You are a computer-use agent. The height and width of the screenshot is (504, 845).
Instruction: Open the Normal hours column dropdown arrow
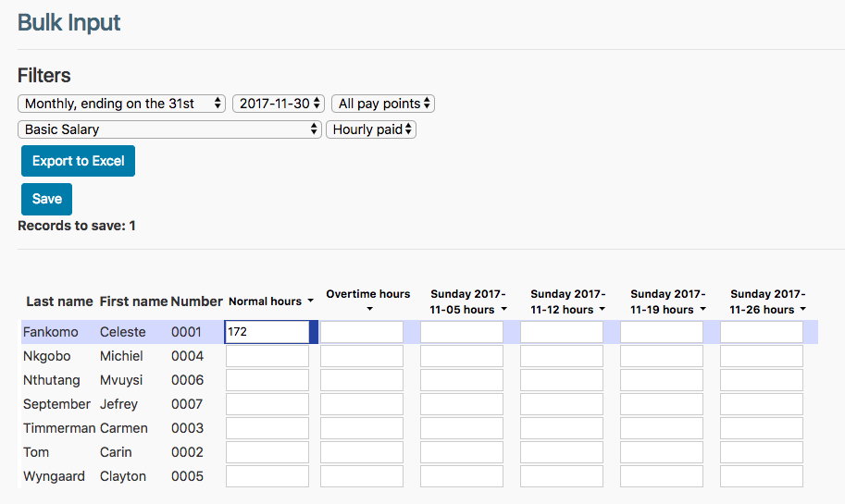tap(310, 301)
